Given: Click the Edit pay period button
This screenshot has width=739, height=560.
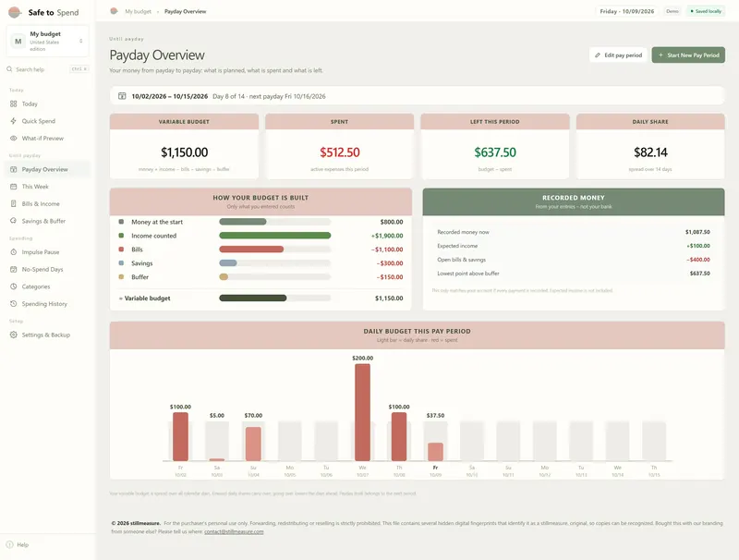Looking at the screenshot, I should click(618, 55).
